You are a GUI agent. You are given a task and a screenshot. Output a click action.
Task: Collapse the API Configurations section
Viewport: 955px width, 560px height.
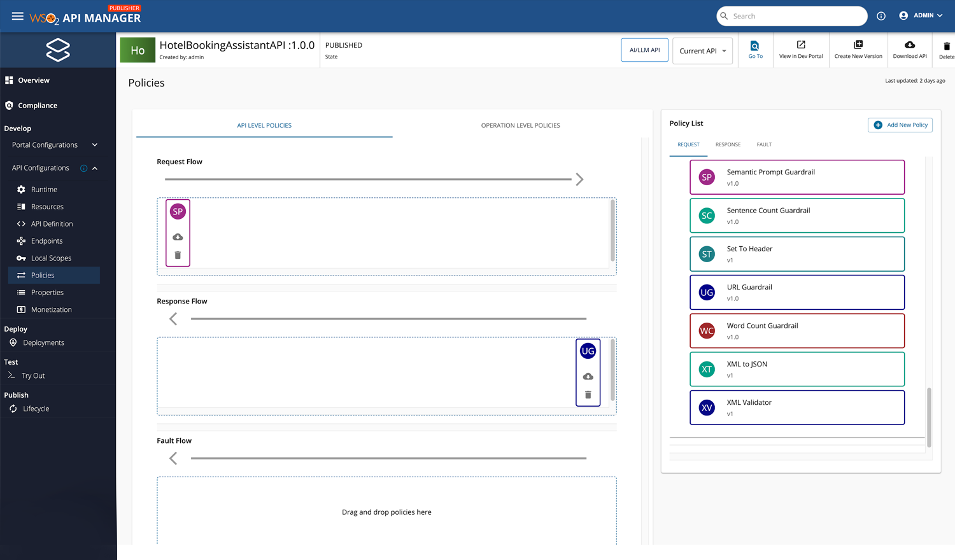[95, 168]
